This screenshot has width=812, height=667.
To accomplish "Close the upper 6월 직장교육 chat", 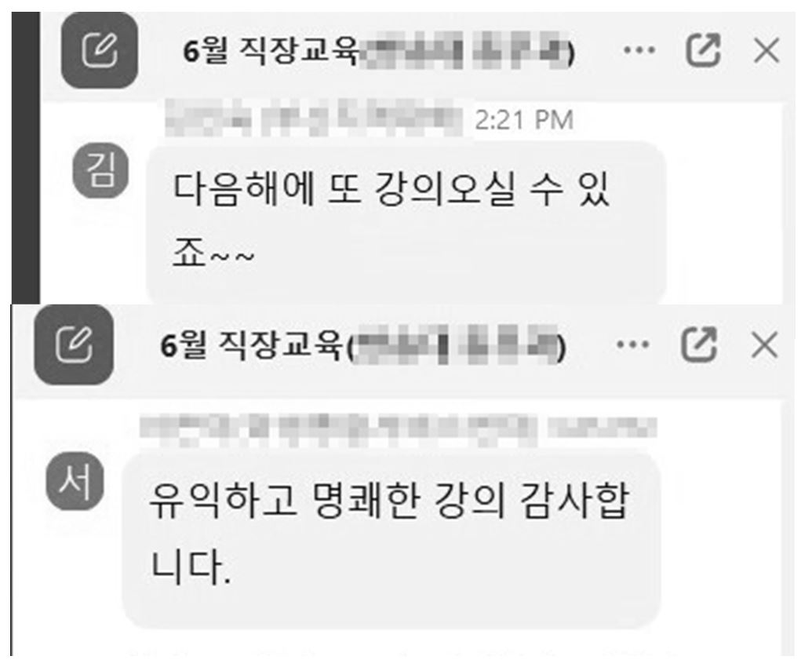I will 766,51.
